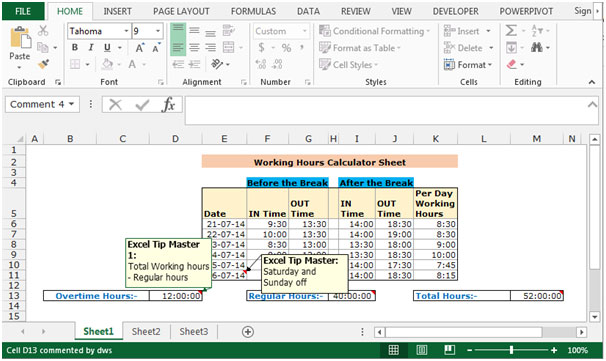Toggle Bold formatting
Screen dimensions: 606x361
pos(75,48)
